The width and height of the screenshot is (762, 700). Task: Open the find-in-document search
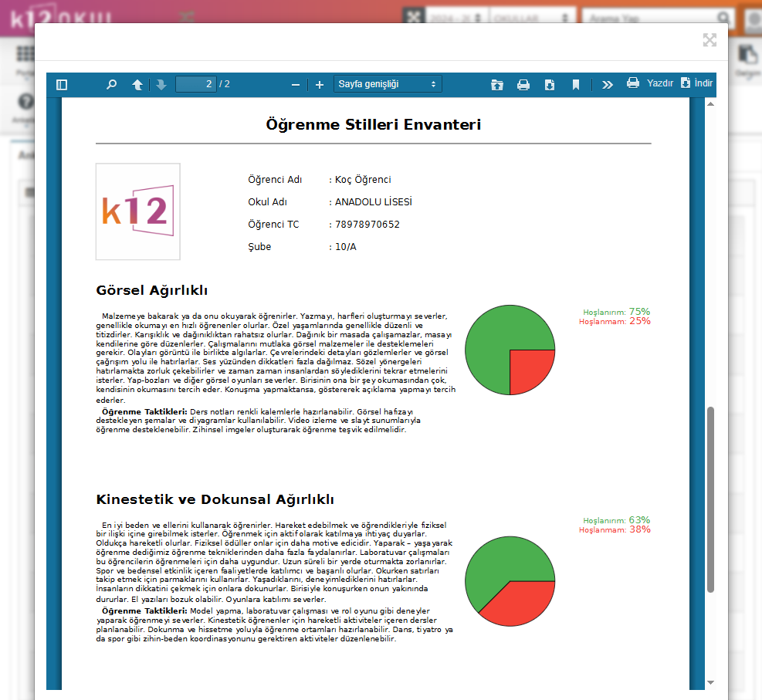tap(111, 85)
